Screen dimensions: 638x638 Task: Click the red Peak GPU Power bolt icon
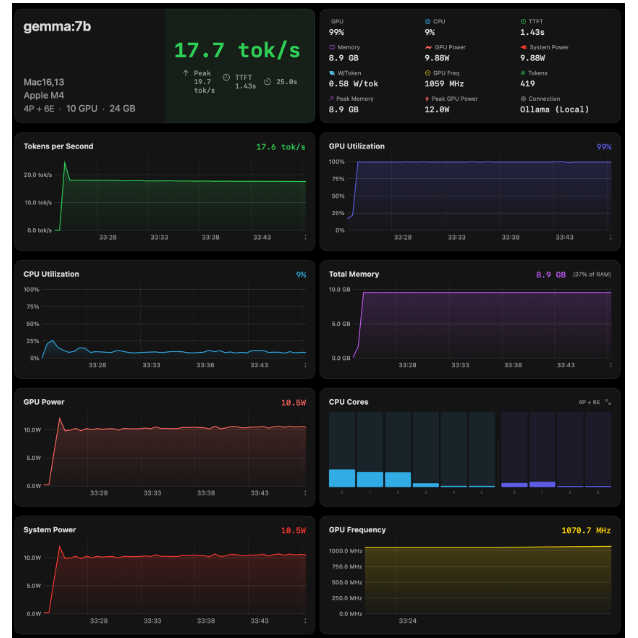point(427,99)
